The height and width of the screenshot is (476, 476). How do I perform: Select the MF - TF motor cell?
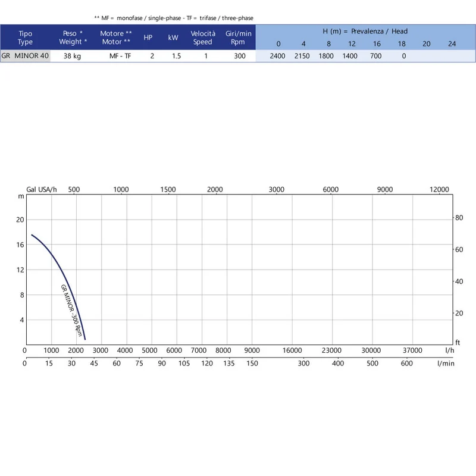pyautogui.click(x=120, y=56)
